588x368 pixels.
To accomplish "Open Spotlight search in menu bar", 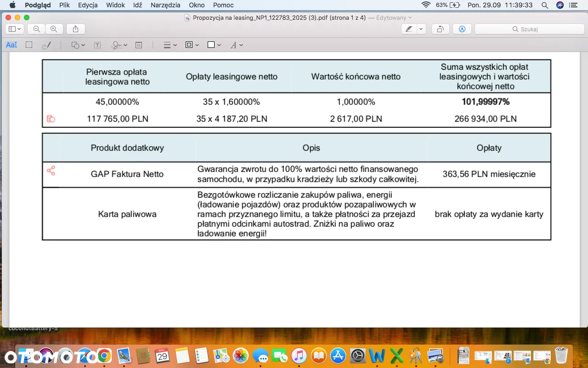I will pos(545,5).
